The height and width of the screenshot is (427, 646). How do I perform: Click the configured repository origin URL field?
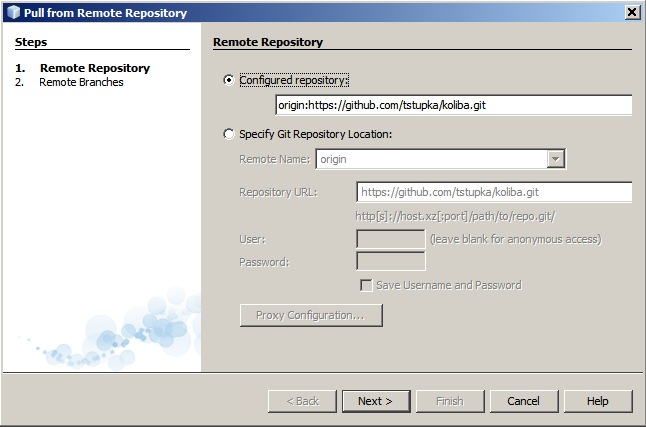coord(453,106)
